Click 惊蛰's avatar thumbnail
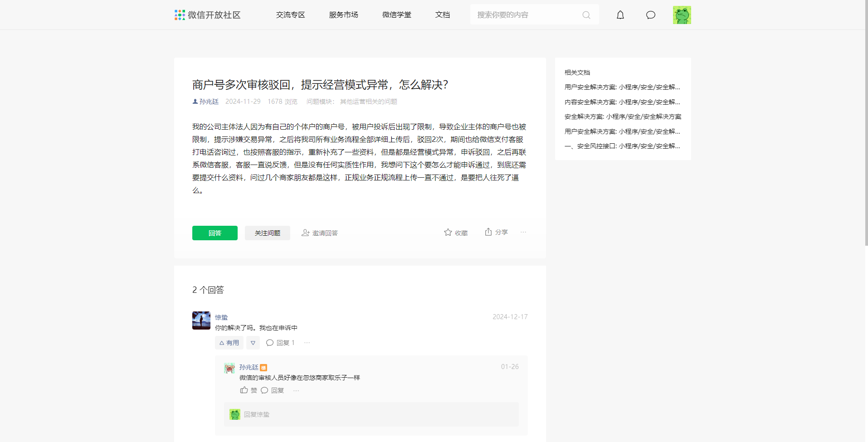Image resolution: width=868 pixels, height=442 pixels. point(201,321)
